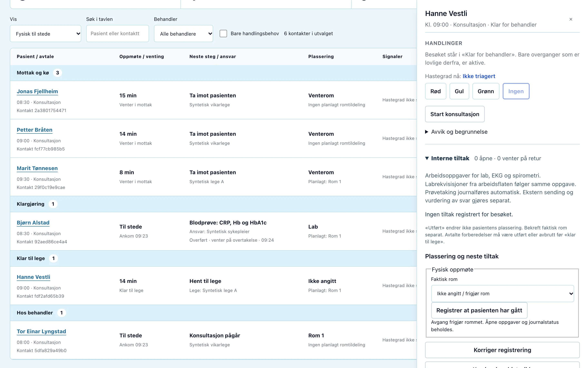Toggle the Bare handlingsbehov checkbox
Image resolution: width=588 pixels, height=368 pixels.
pos(223,34)
